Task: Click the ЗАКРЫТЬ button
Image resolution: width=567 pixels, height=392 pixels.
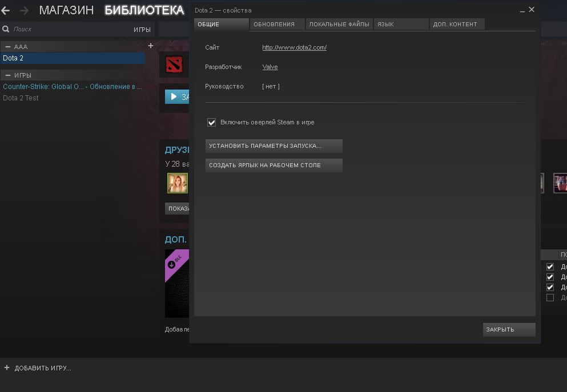Action: (509, 329)
